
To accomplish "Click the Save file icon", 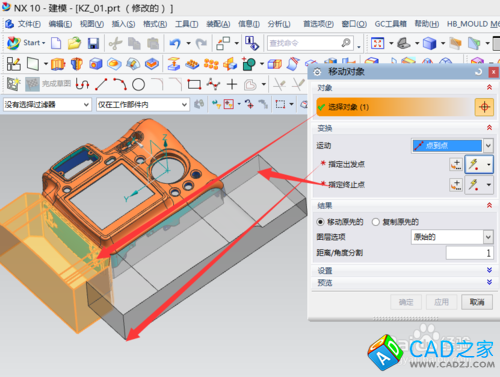I will [93, 43].
